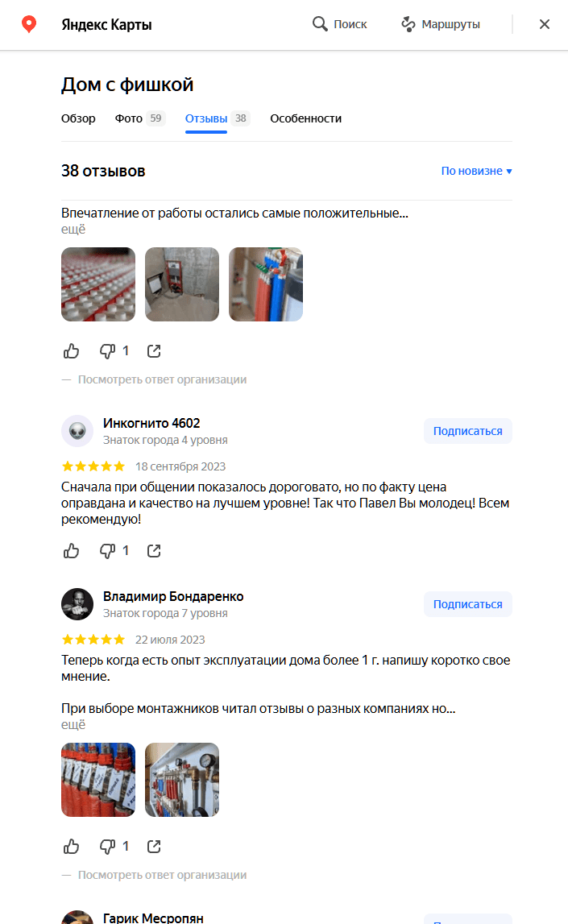This screenshot has width=568, height=924.
Task: Thumbs up Владимир Бондаренко's review
Action: [x=71, y=847]
